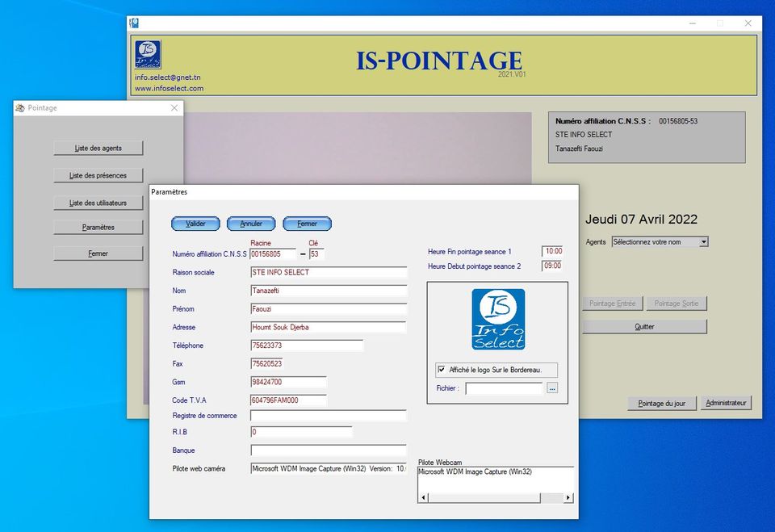Click the Gsm number field
Image resolution: width=775 pixels, height=532 pixels.
(288, 382)
